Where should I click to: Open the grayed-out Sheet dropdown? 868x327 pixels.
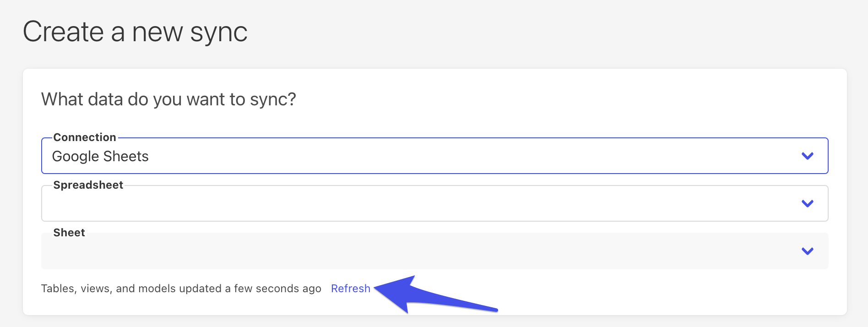pos(412,251)
